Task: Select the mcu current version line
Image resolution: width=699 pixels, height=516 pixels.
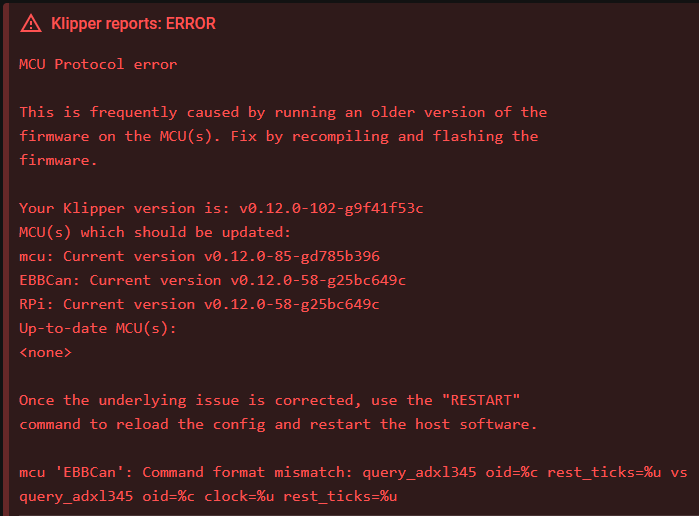Action: [199, 256]
